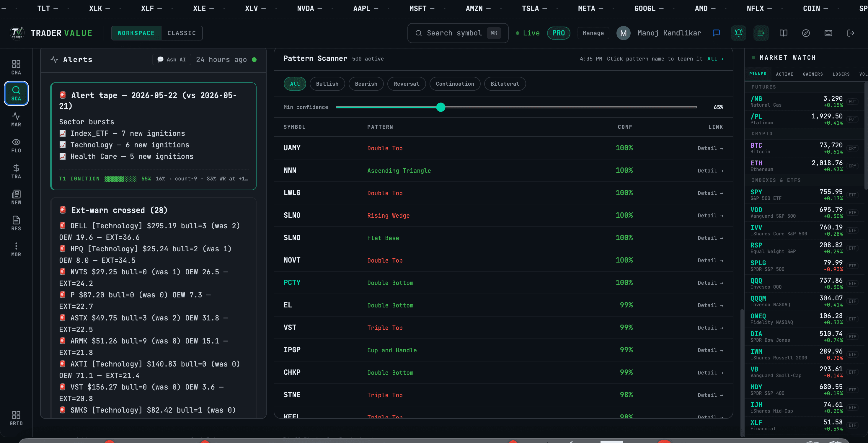Open the chat message icon in header
Image resolution: width=868 pixels, height=443 pixels.
[716, 33]
